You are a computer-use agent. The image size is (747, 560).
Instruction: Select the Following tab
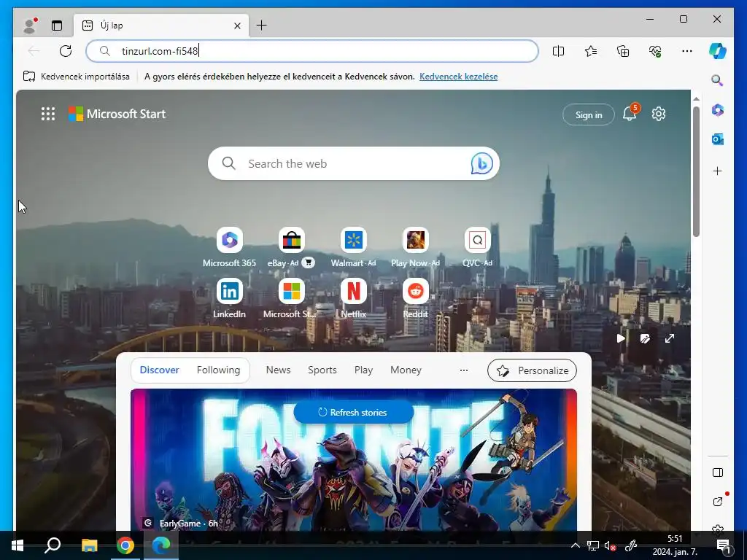point(218,370)
